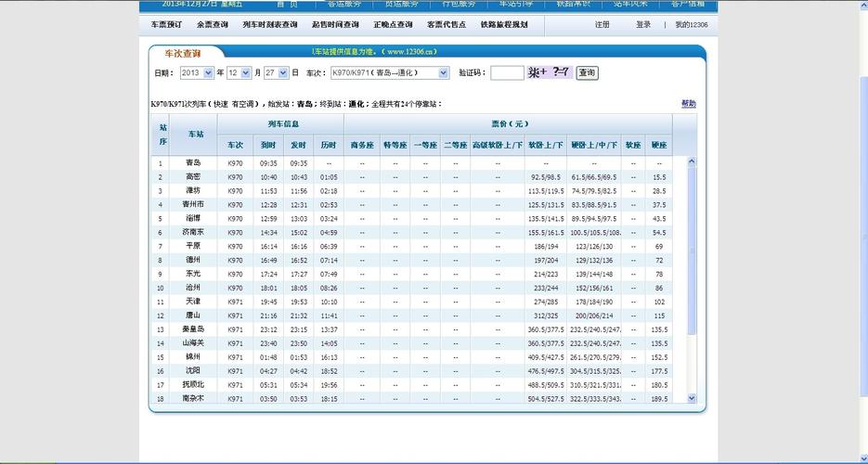Click station 天津 in the table
Screen dimensions: 868x464
[193, 302]
